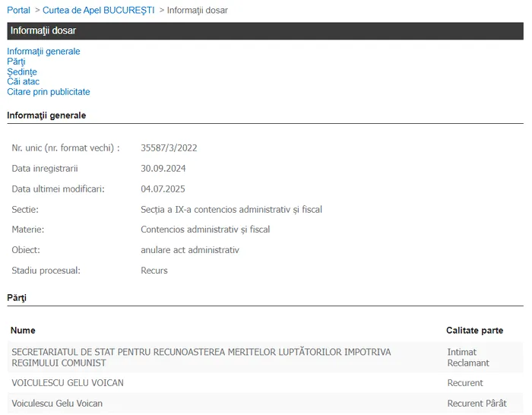Select the anulare act administrativ text
The width and height of the screenshot is (532, 415).
pyautogui.click(x=190, y=250)
